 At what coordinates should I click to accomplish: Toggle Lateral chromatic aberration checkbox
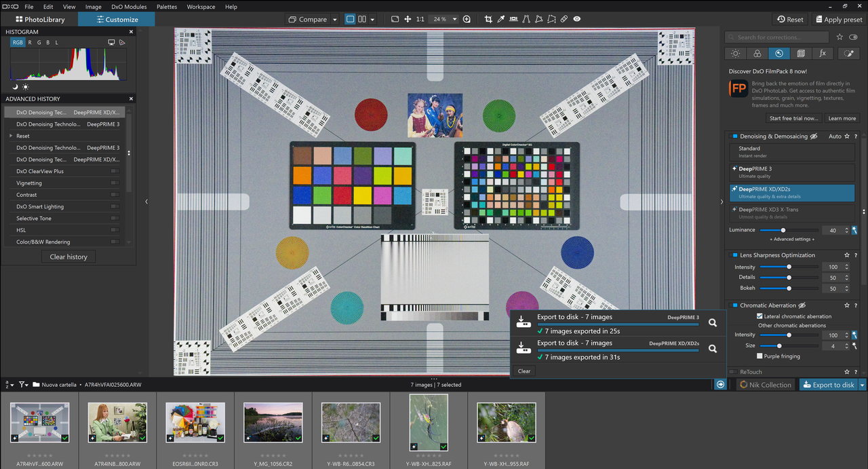click(759, 316)
